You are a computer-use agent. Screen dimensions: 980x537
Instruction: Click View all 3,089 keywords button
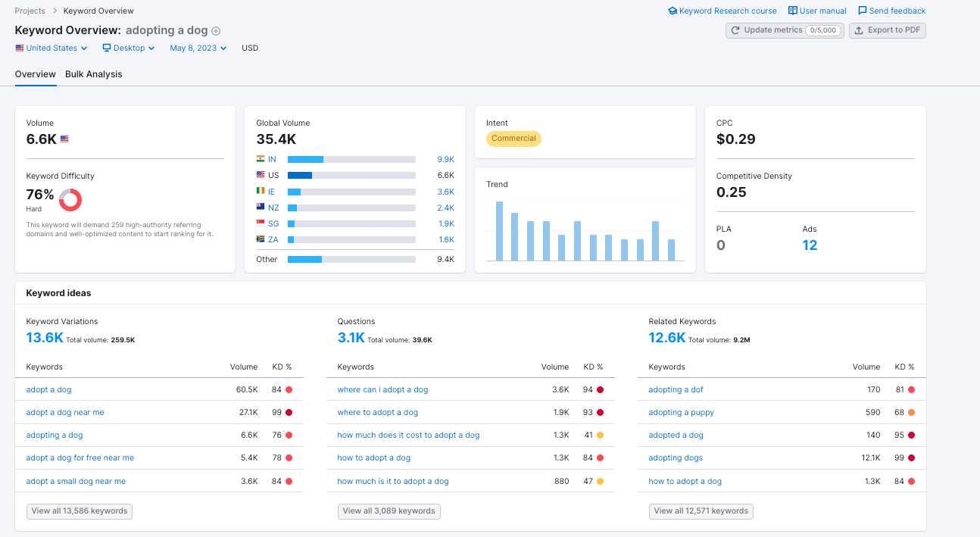tap(389, 511)
